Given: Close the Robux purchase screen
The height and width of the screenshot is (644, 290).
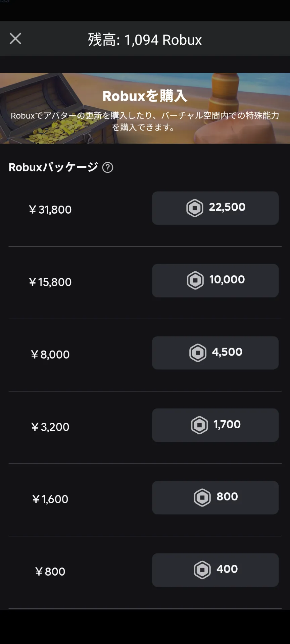Looking at the screenshot, I should 15,39.
